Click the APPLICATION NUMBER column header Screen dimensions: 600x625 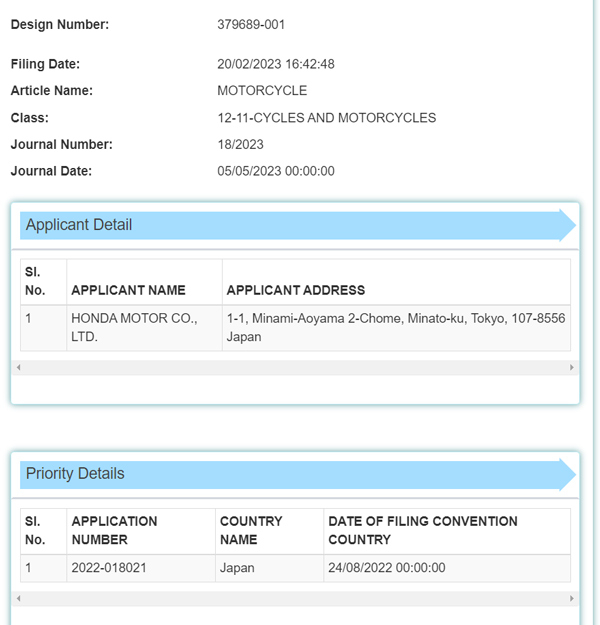[x=114, y=530]
